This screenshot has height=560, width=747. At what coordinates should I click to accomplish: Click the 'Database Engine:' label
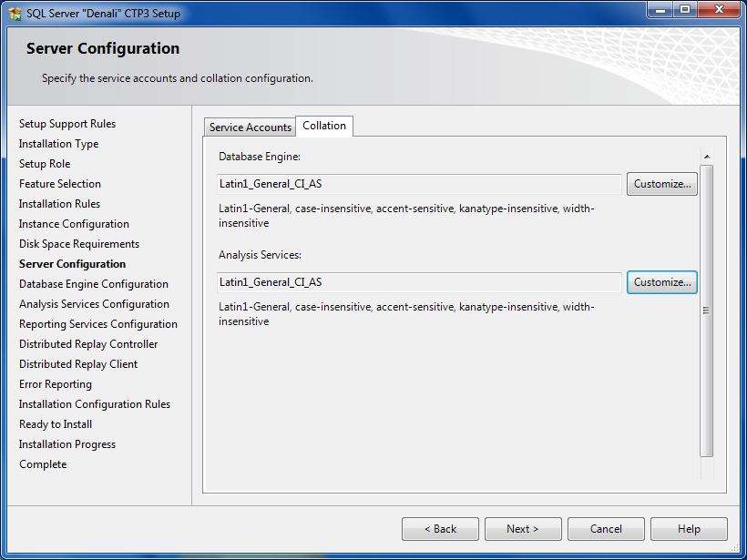(260, 157)
